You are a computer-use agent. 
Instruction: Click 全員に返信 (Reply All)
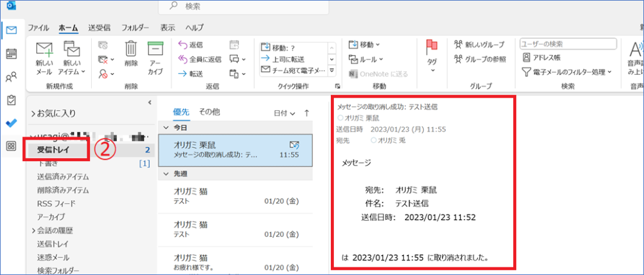pos(200,59)
